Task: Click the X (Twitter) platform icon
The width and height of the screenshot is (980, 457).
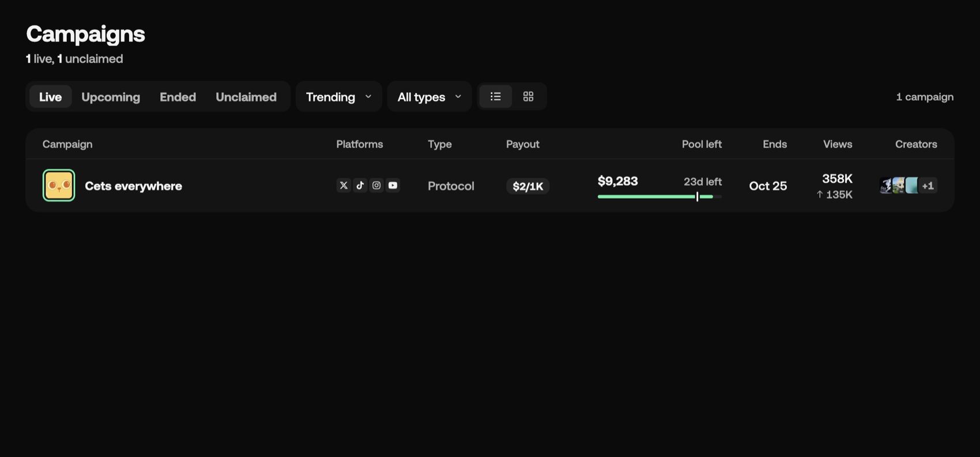Action: click(344, 185)
